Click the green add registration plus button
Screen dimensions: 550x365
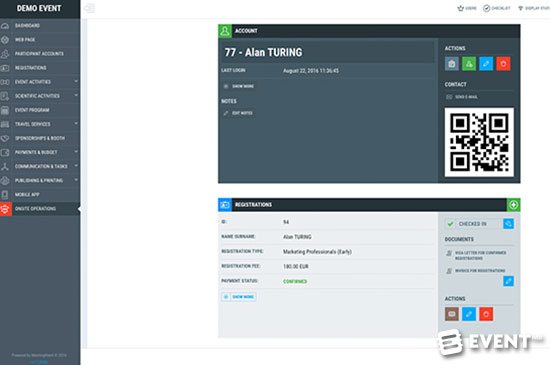tap(514, 205)
